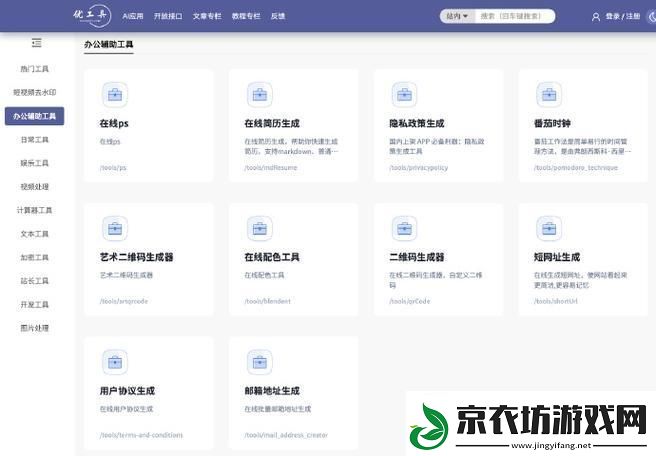Click the 办公辅助工具 section heading tab

point(109,44)
